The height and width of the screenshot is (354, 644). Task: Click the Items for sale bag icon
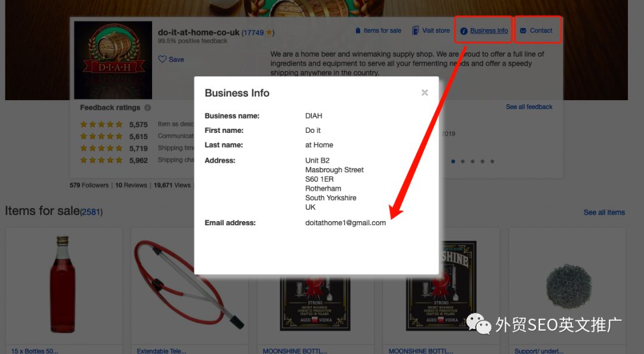pos(358,30)
